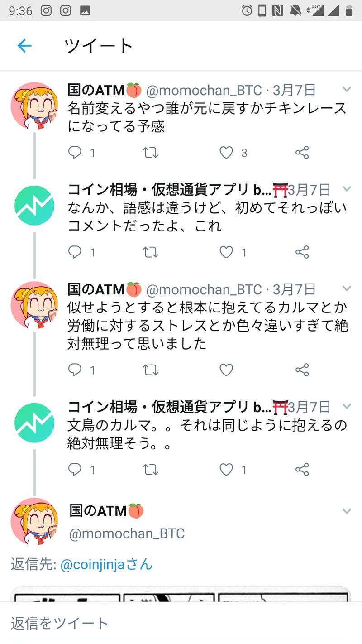Open @momochan_BTC handle on the first tweet
Screen dimensions: 362x644
[x=204, y=90]
